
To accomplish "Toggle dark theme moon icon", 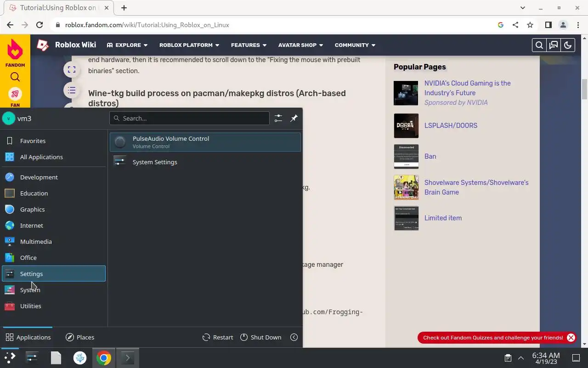I will (568, 45).
